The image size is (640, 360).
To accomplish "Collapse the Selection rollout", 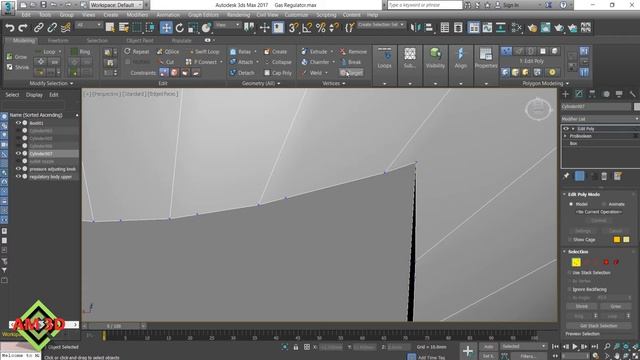I will point(565,251).
